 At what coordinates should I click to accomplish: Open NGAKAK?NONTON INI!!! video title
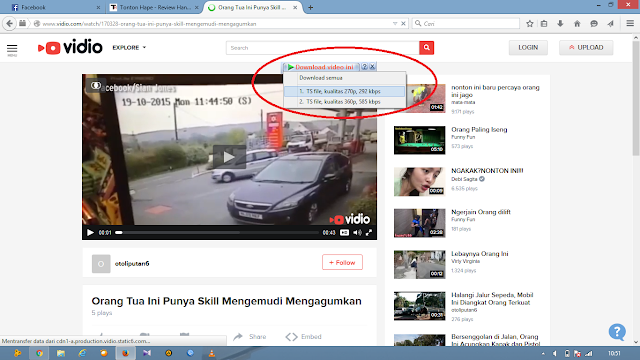point(487,171)
